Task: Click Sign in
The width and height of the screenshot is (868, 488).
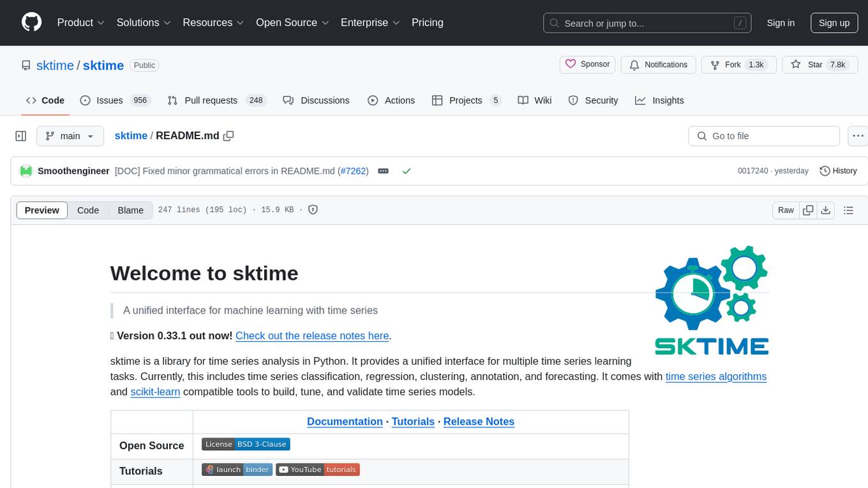Action: click(781, 23)
